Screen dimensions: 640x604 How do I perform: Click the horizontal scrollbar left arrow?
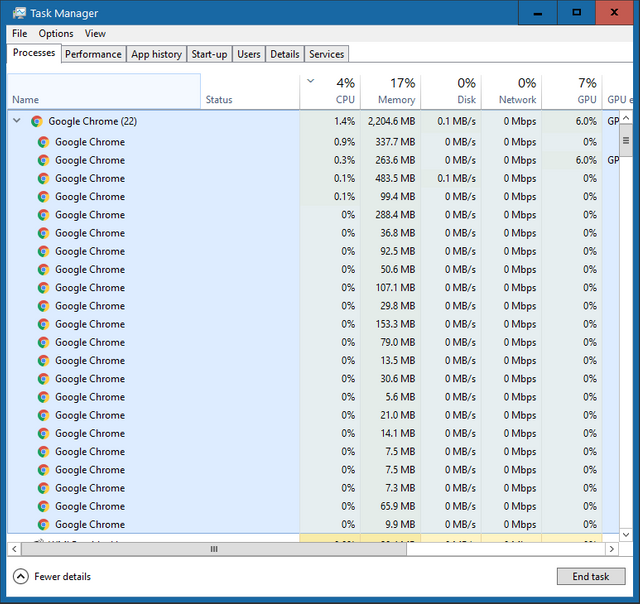pyautogui.click(x=14, y=549)
